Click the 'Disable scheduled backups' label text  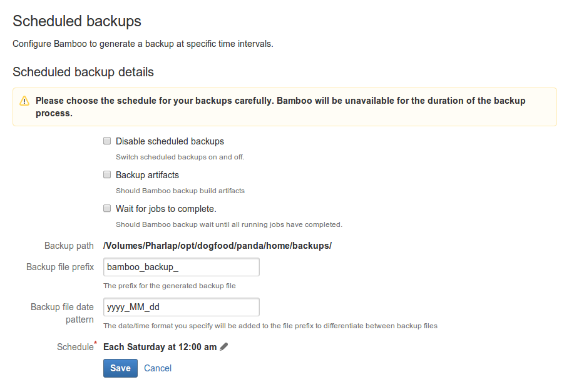pyautogui.click(x=170, y=141)
